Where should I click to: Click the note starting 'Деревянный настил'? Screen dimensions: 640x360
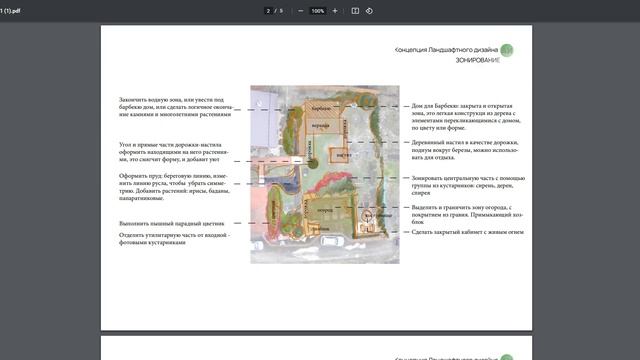[465, 150]
